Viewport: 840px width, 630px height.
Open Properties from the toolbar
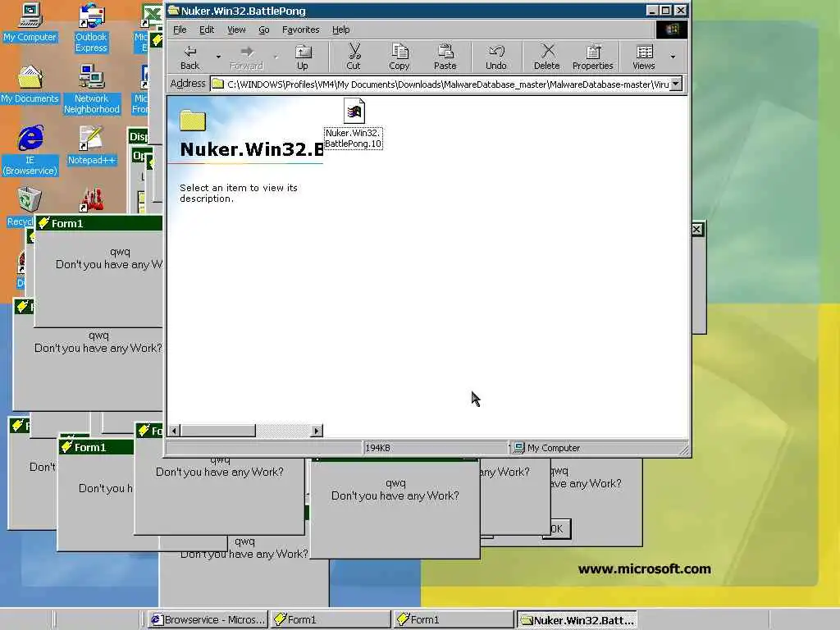tap(592, 57)
